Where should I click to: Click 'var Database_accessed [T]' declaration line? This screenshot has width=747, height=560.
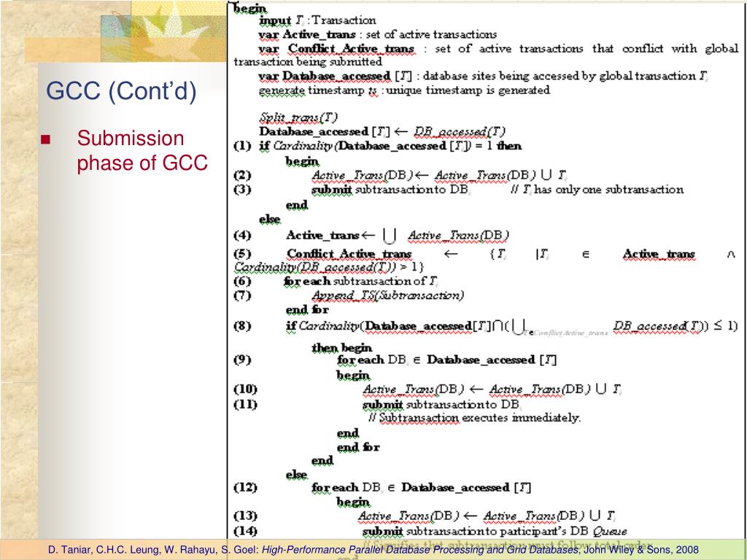click(x=484, y=76)
